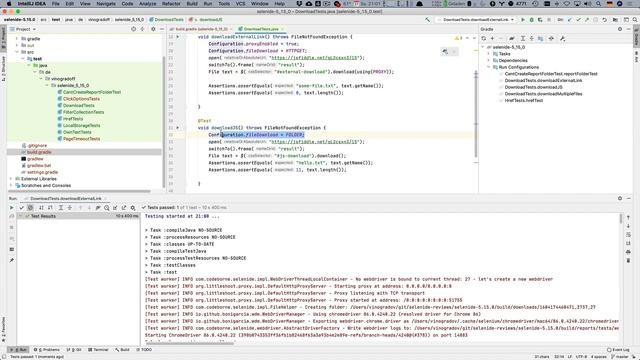This screenshot has width=640, height=360.
Task: Open the VCS menu
Action: click(x=240, y=4)
